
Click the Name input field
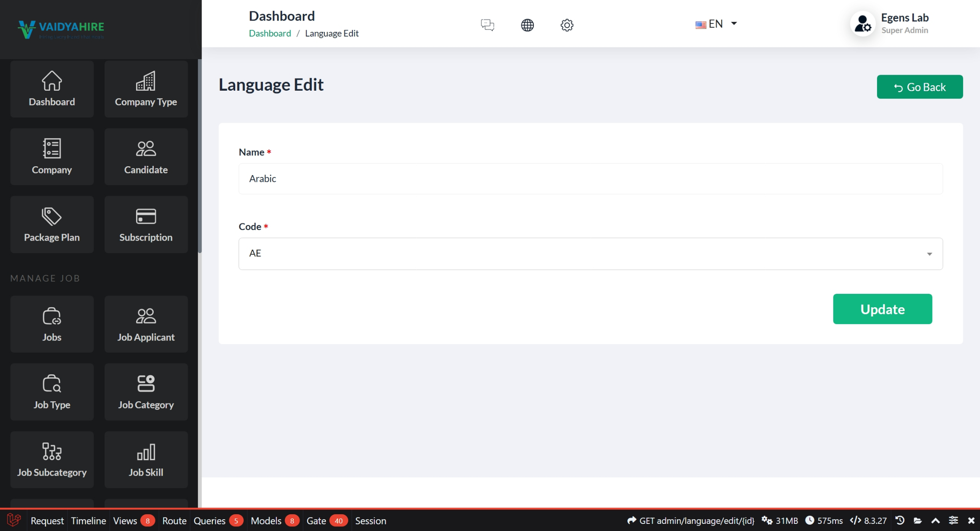coord(590,178)
